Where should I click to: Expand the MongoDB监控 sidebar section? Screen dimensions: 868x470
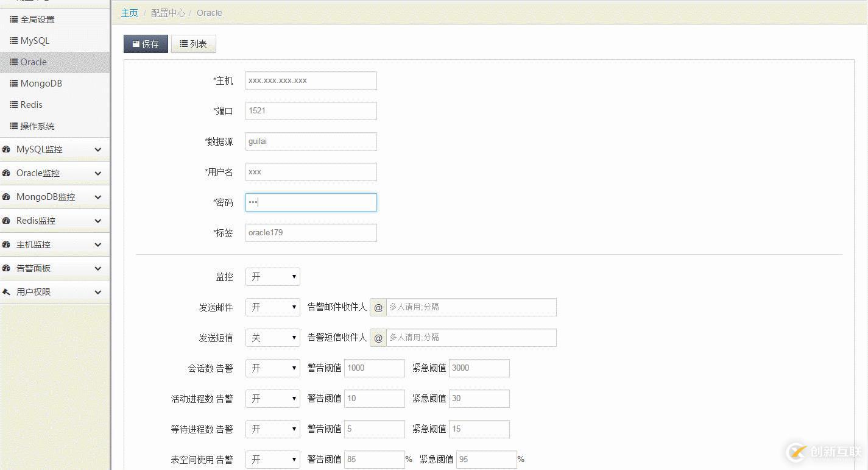(55, 197)
